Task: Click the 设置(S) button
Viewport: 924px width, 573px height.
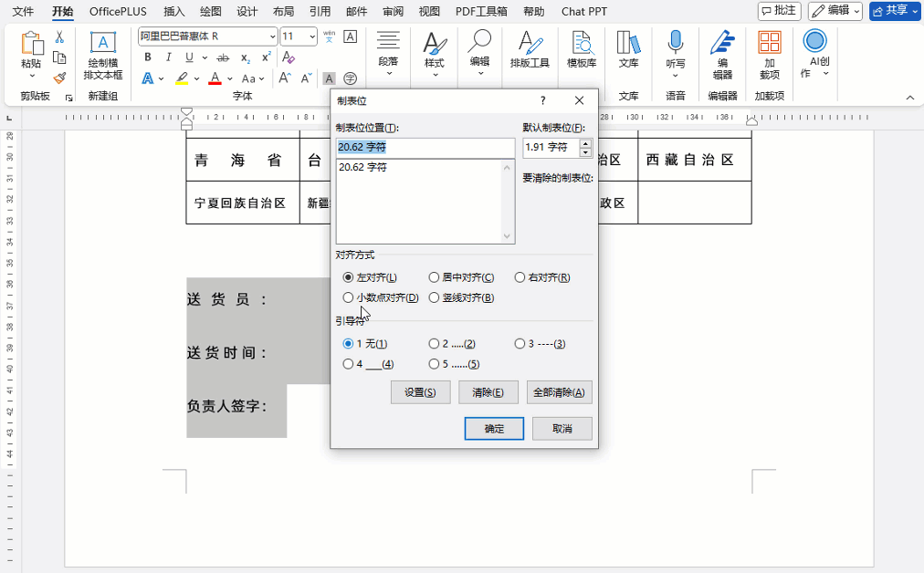Action: pos(420,392)
